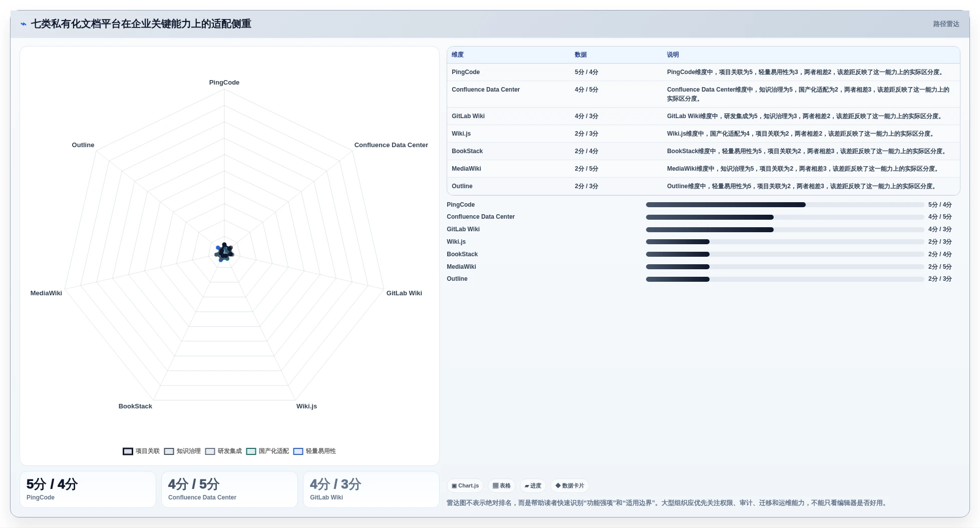Click the GitLab Wiki progress bar

point(785,230)
